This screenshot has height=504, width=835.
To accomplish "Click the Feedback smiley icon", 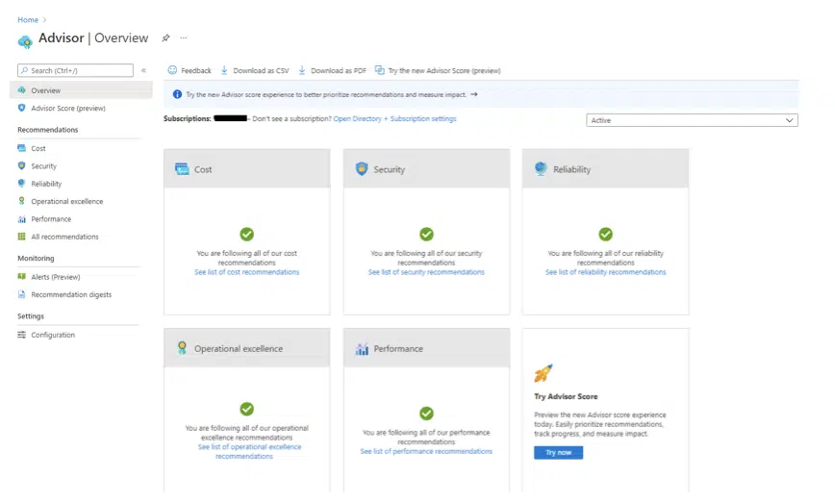I will coord(172,69).
